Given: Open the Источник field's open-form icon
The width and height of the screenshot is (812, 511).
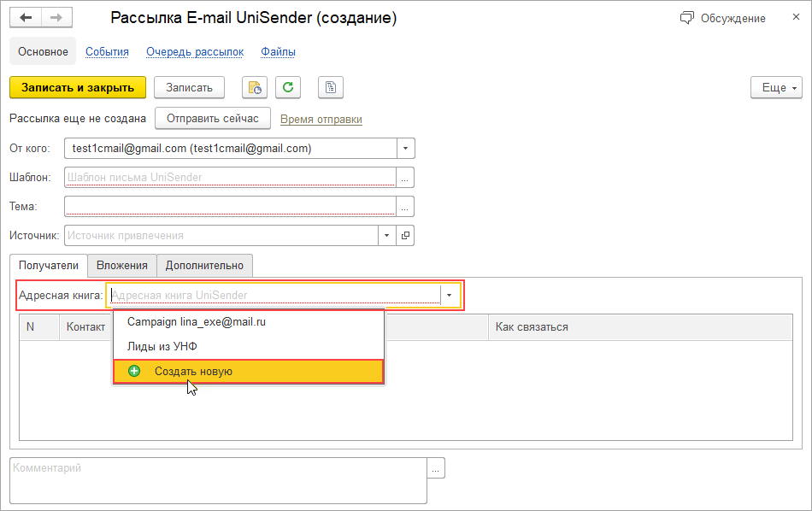Looking at the screenshot, I should pos(406,235).
